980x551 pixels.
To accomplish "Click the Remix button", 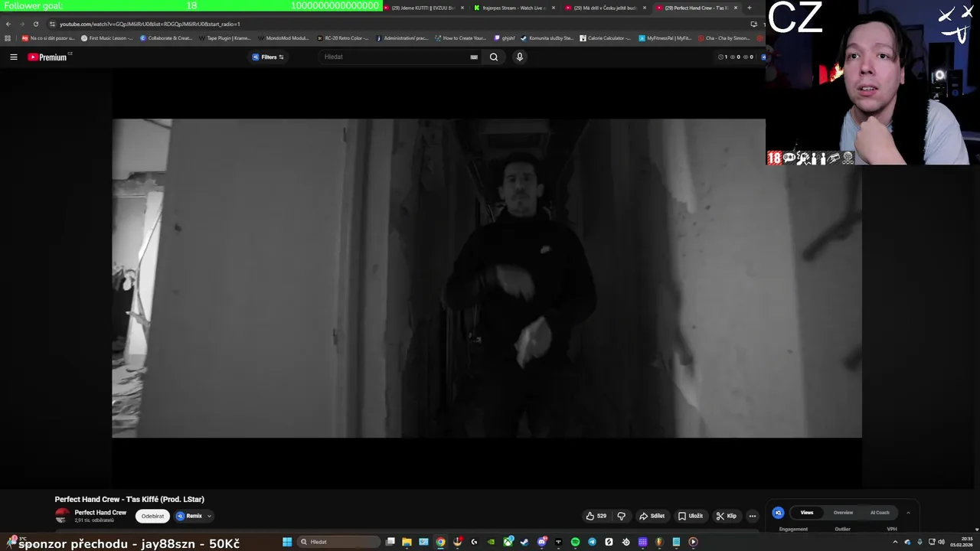I will (189, 516).
